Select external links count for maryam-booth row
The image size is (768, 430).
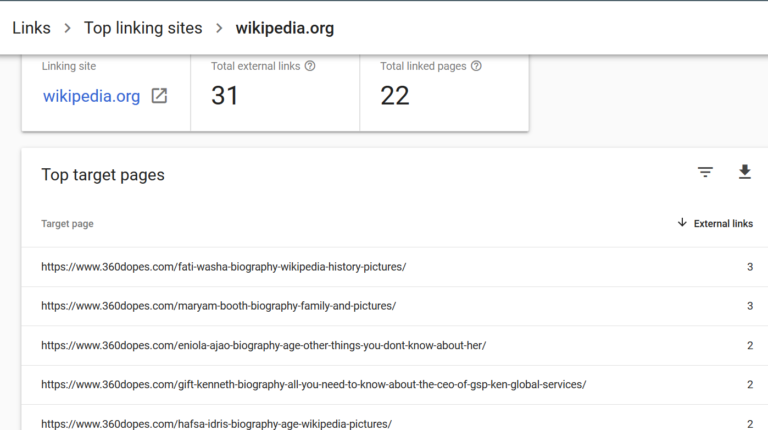tap(750, 306)
